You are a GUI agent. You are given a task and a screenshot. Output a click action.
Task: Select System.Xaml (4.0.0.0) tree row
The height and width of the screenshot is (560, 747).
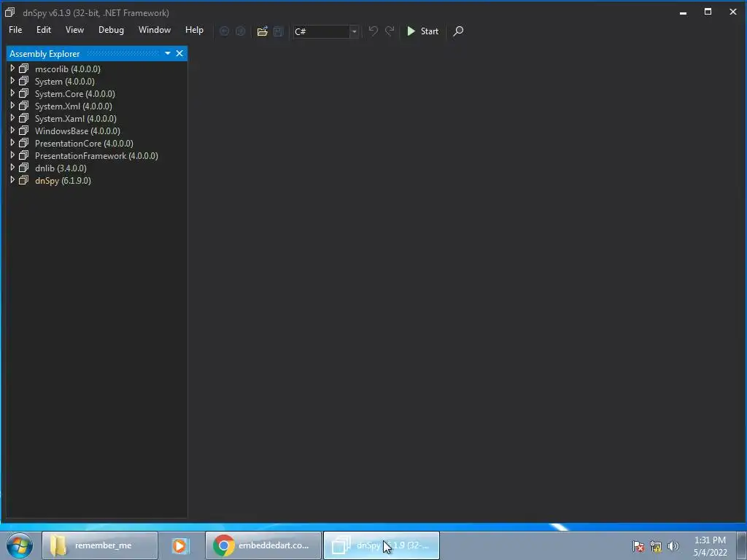[x=76, y=119]
